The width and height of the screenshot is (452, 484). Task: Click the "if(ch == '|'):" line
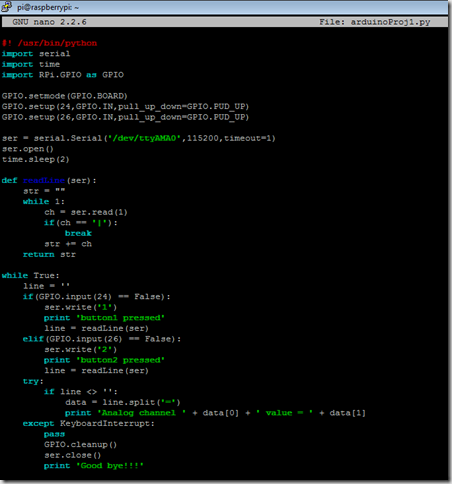(x=81, y=223)
